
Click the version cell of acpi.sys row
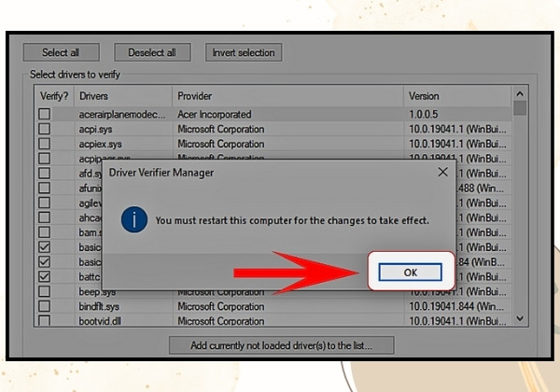pyautogui.click(x=457, y=129)
